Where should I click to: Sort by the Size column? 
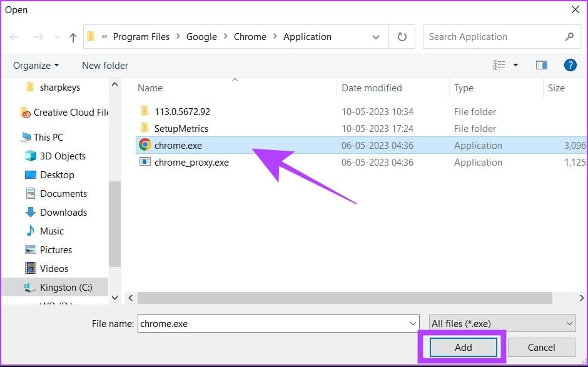click(x=556, y=88)
